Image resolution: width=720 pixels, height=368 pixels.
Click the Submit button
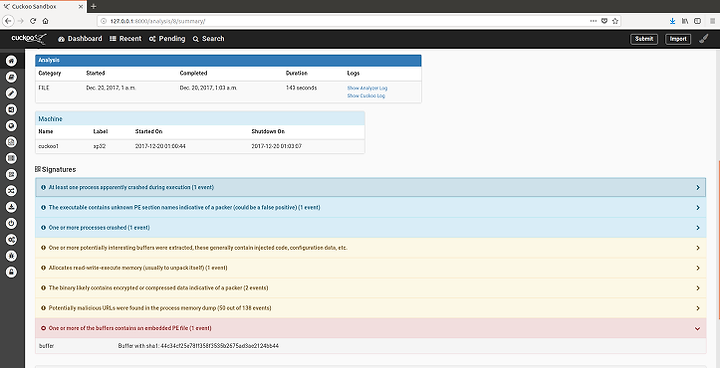(644, 39)
